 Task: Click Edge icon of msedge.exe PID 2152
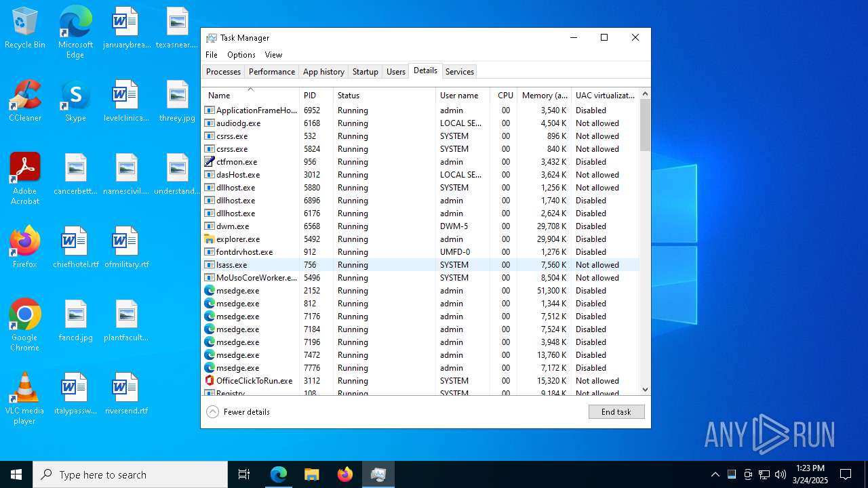pos(210,291)
